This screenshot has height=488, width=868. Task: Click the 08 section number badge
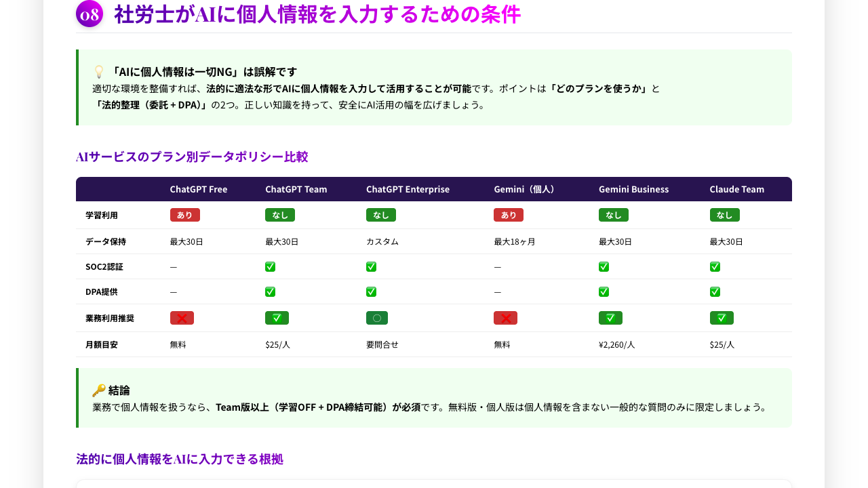(x=90, y=14)
